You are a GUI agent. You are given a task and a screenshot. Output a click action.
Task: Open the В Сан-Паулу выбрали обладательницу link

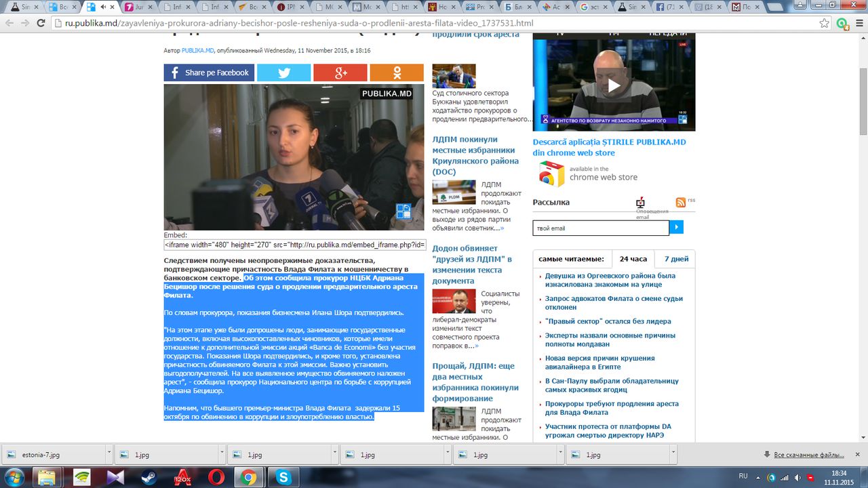pos(612,385)
